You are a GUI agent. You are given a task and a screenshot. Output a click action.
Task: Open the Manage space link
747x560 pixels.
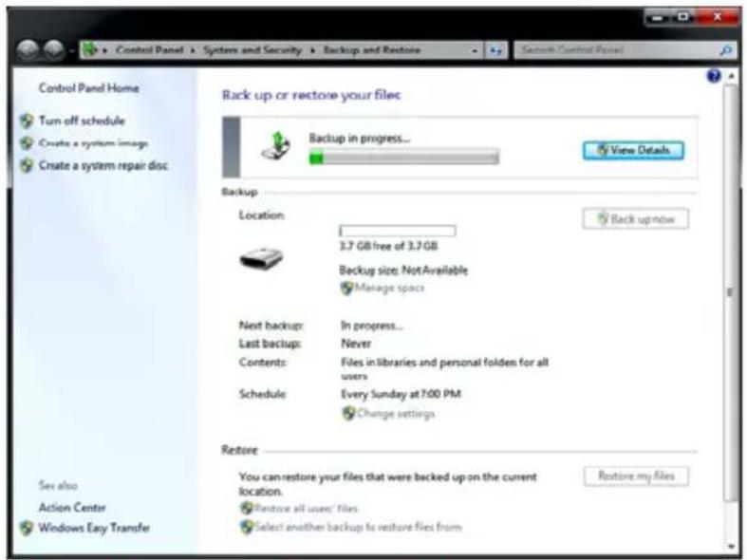coord(390,288)
